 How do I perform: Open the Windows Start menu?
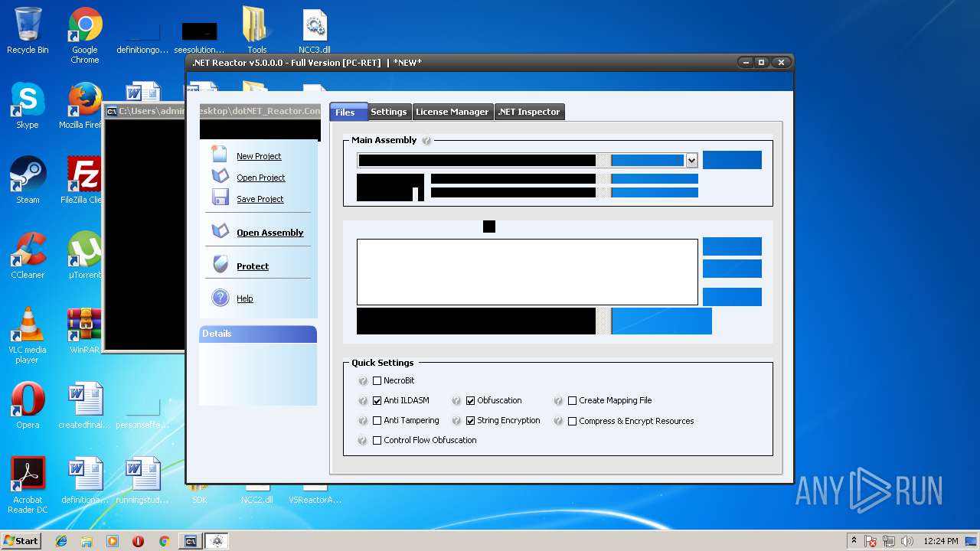[21, 540]
